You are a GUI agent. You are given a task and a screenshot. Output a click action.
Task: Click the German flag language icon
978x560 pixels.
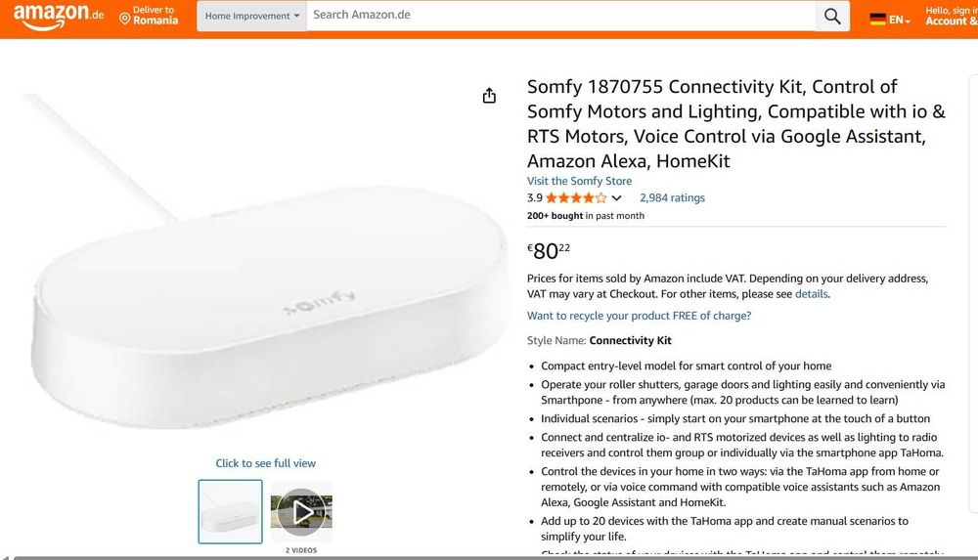click(x=877, y=19)
